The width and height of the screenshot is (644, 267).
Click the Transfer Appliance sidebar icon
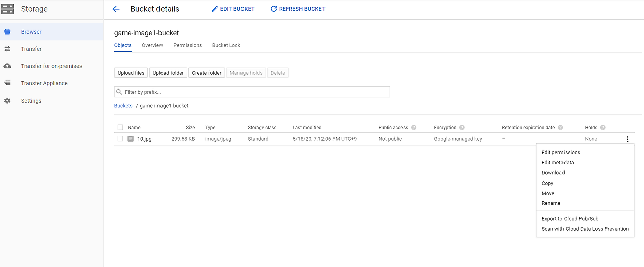pos(7,83)
